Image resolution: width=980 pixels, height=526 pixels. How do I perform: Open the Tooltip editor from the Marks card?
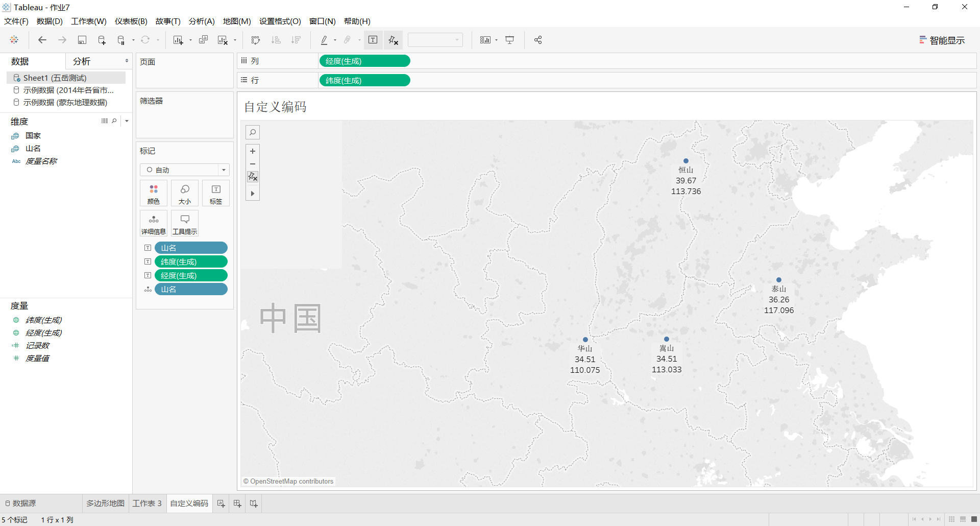coord(184,223)
